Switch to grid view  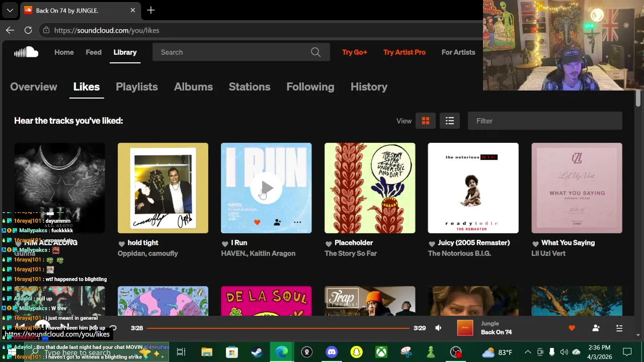[426, 121]
